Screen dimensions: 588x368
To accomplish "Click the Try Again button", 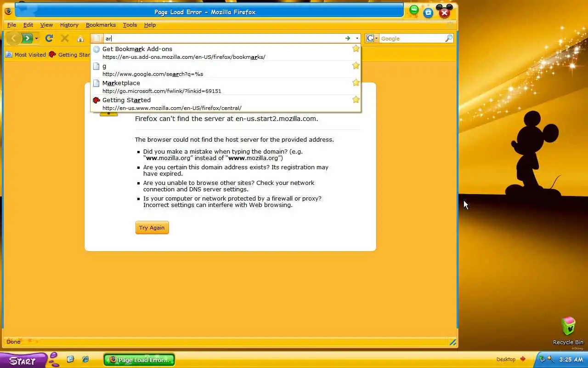I will [152, 228].
